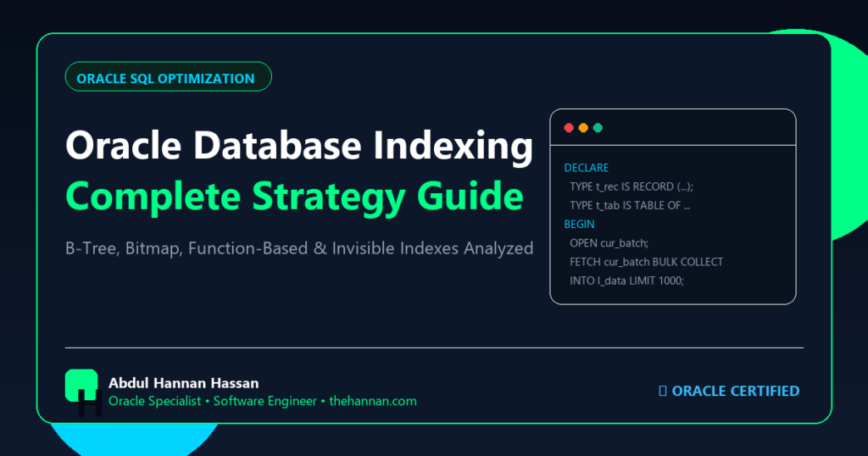
Task: Click the orange dot in code window
Action: [583, 128]
